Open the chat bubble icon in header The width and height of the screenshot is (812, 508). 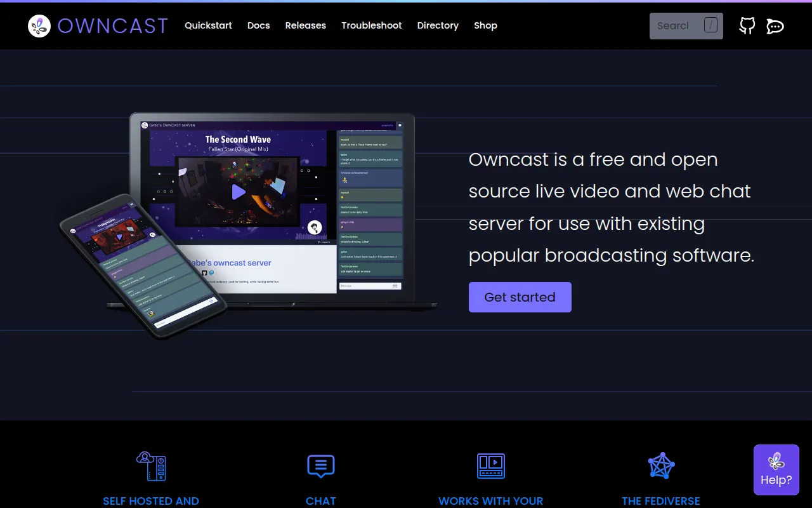tap(775, 26)
